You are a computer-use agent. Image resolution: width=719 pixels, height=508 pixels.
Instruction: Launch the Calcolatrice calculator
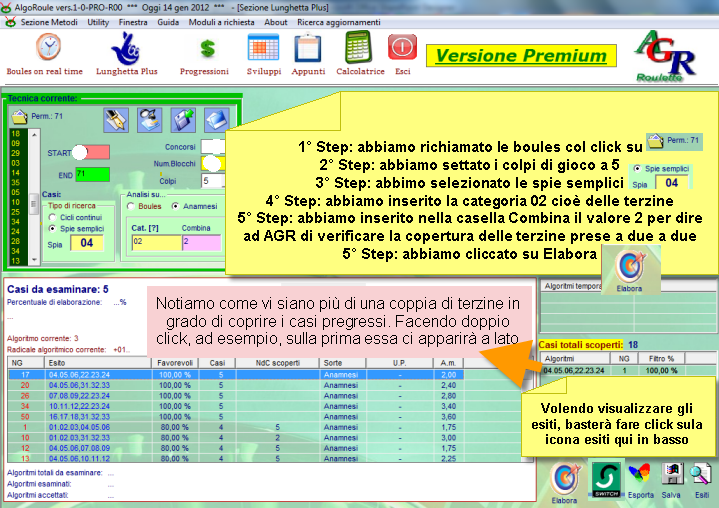tap(358, 47)
